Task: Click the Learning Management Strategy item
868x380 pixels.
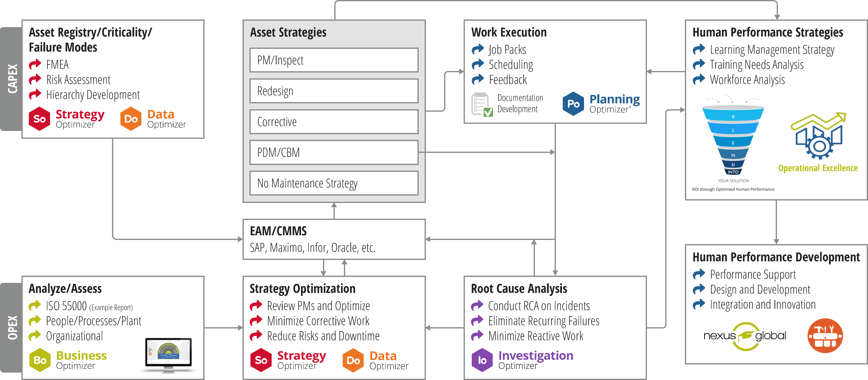Action: pos(772,50)
